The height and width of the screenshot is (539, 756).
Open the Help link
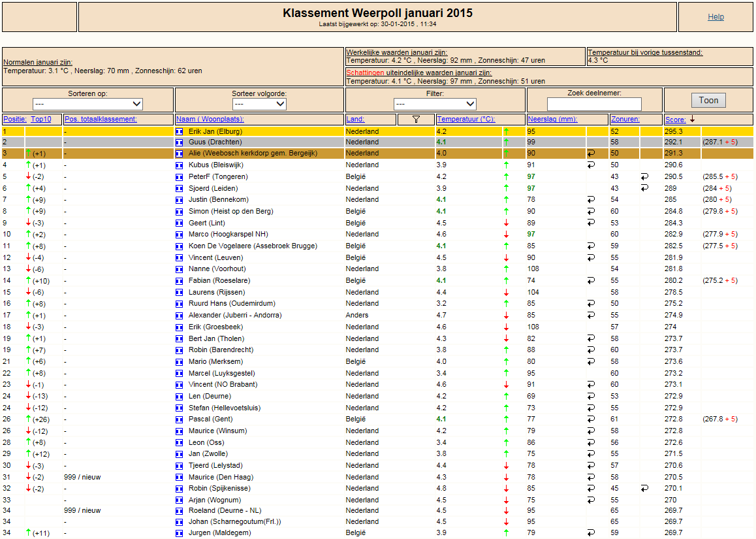pyautogui.click(x=716, y=17)
